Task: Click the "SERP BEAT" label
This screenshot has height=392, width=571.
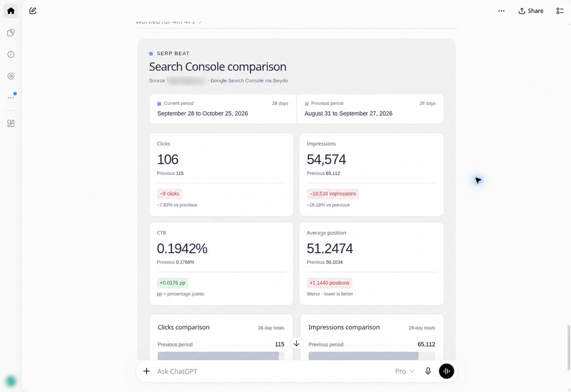Action: tap(173, 54)
